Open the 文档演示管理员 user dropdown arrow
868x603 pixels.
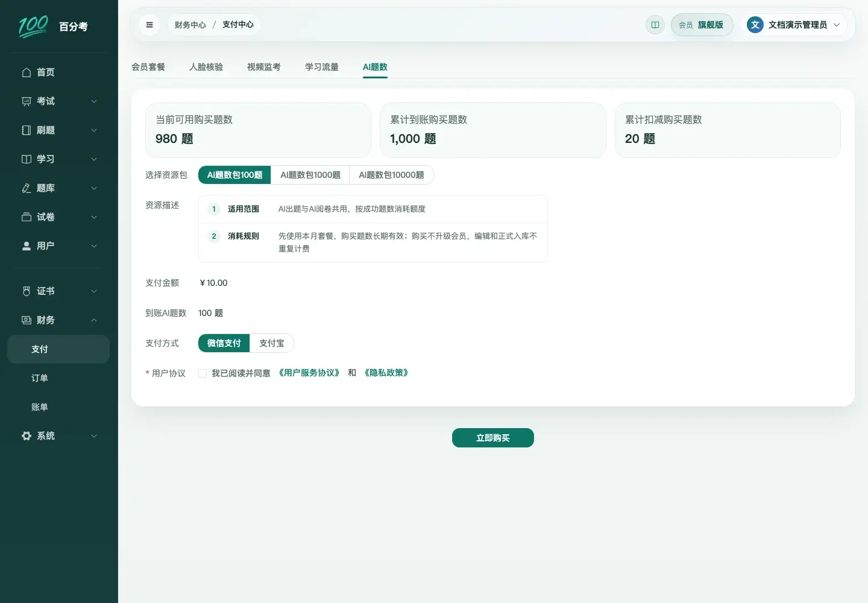837,25
